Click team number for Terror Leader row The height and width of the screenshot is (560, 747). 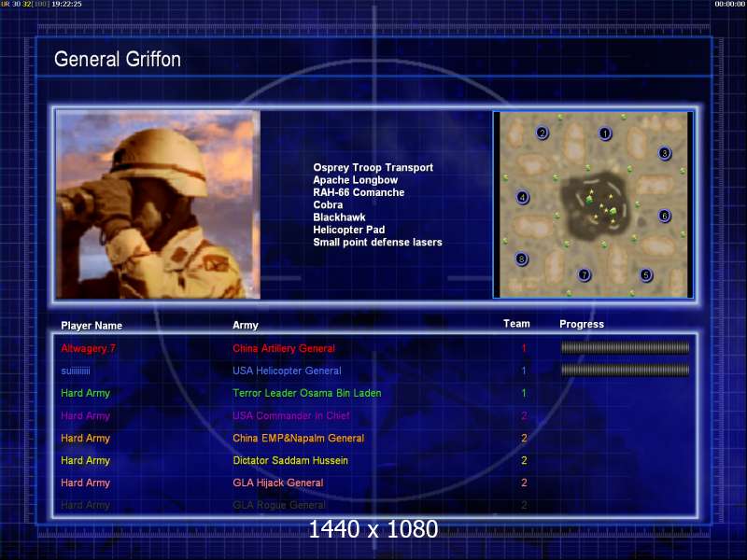(x=524, y=393)
